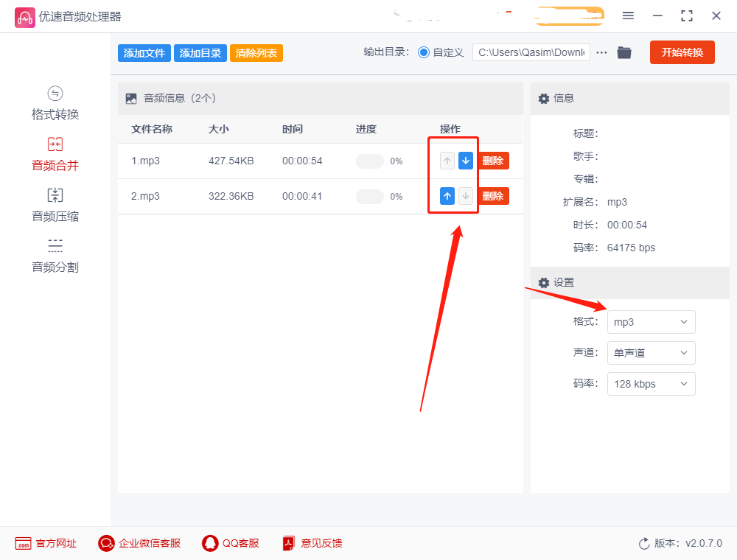This screenshot has width=737, height=560.
Task: Open the 意见反馈 feedback link
Action: 312,543
